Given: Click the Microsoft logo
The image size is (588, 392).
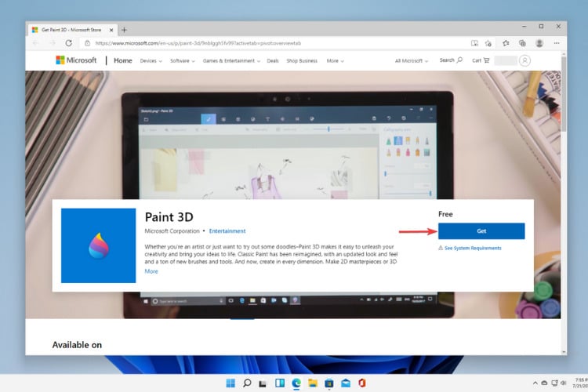Looking at the screenshot, I should tap(76, 60).
